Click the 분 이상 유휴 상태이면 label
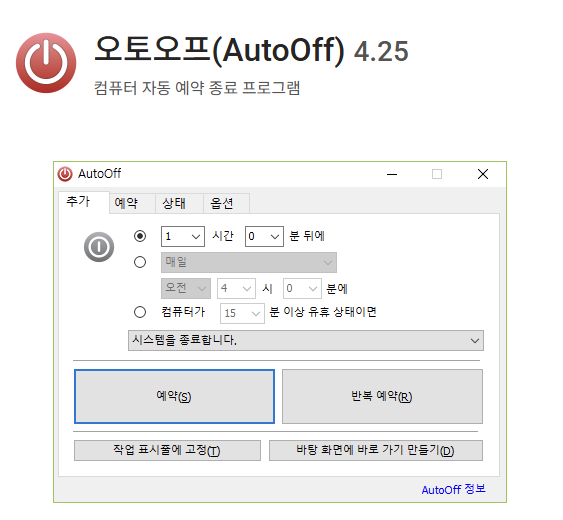563x520 pixels. (x=322, y=312)
